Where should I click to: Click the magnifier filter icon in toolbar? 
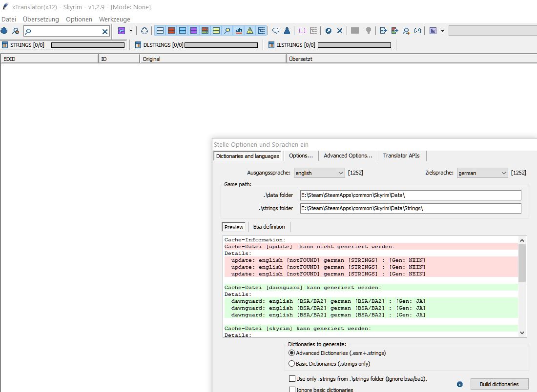(227, 31)
